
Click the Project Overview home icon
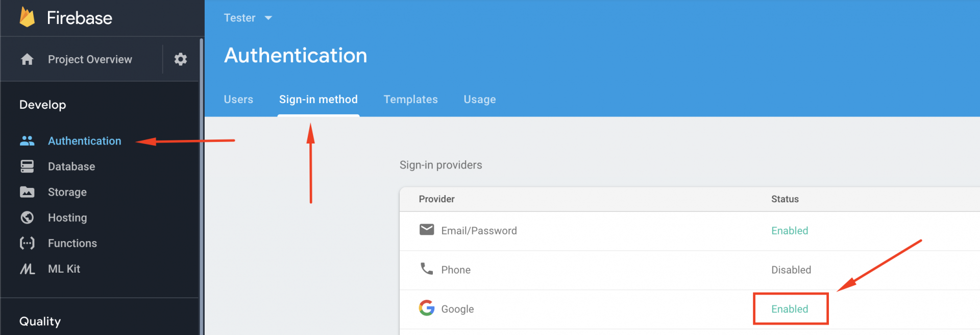click(x=27, y=59)
